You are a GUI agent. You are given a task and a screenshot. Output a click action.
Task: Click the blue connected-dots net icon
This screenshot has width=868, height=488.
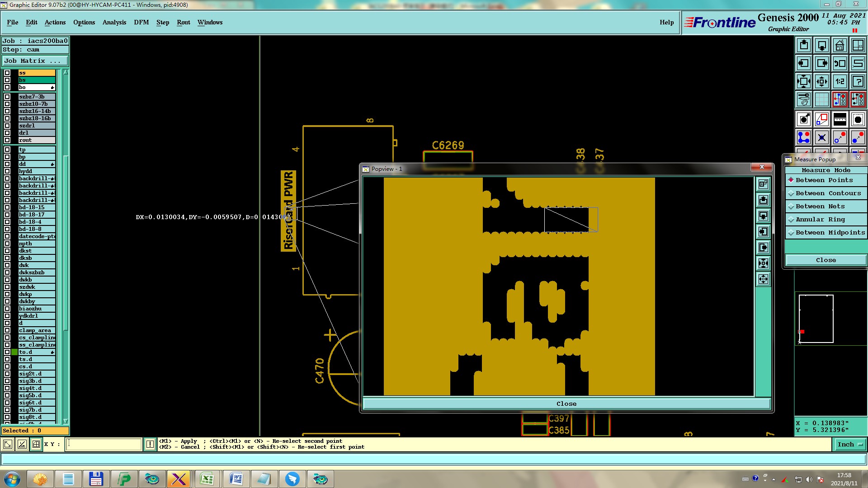(803, 137)
